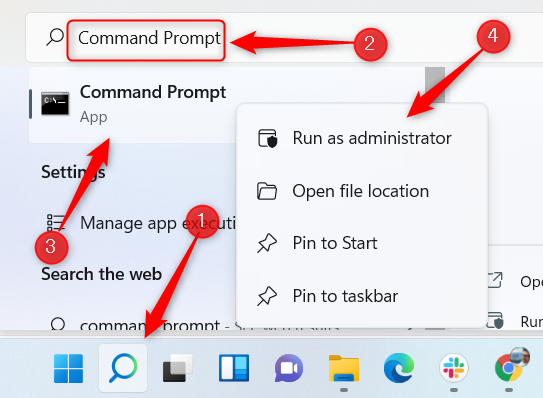Select Run as administrator menu entry
This screenshot has width=543, height=398.
[362, 138]
